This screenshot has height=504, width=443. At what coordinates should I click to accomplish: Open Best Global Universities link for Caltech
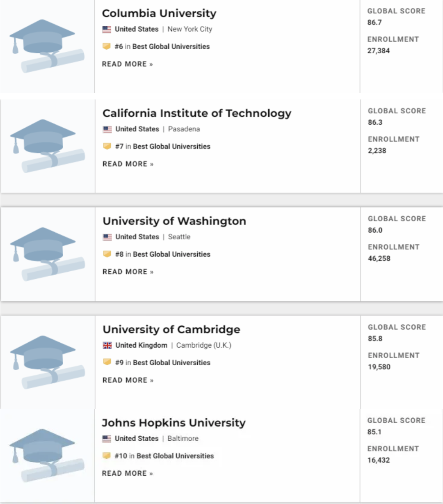click(x=171, y=146)
